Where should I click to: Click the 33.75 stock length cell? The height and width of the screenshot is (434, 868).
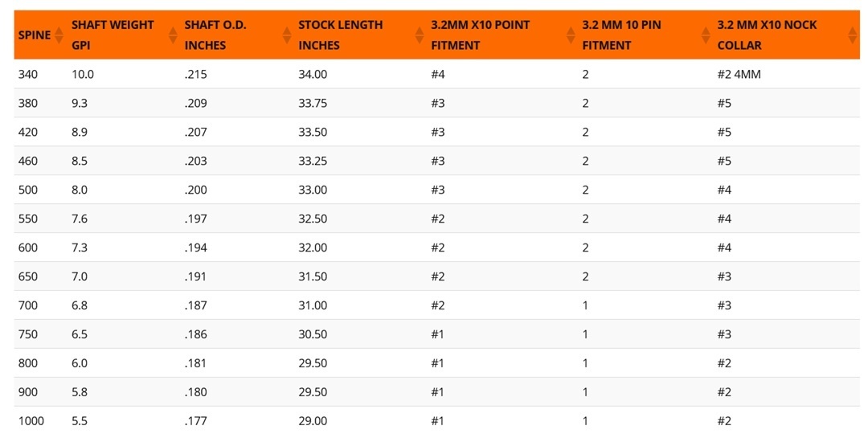312,103
